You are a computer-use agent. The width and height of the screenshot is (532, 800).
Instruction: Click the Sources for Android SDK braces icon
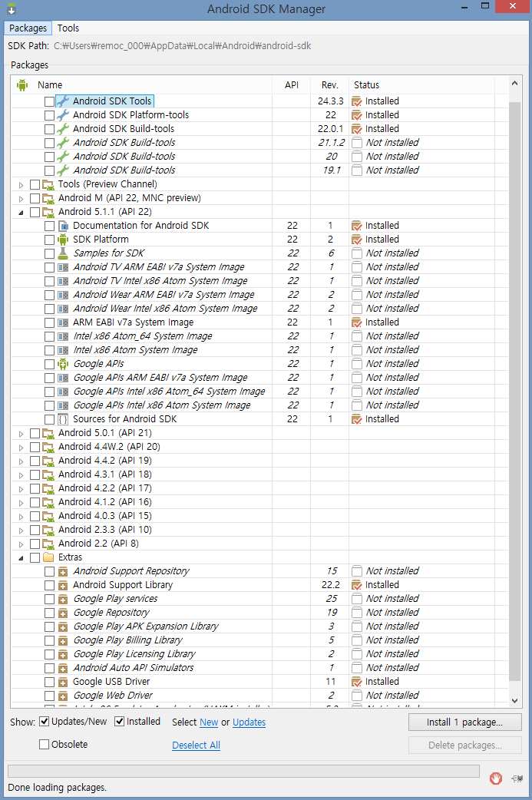coord(63,419)
